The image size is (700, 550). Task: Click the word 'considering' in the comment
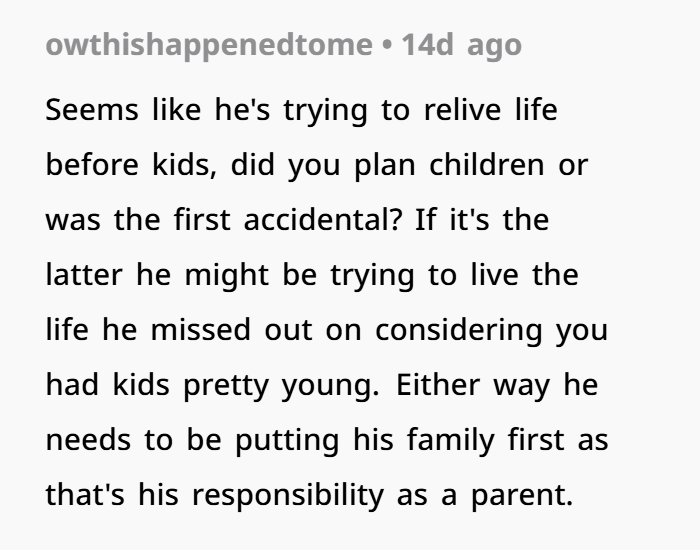458,331
